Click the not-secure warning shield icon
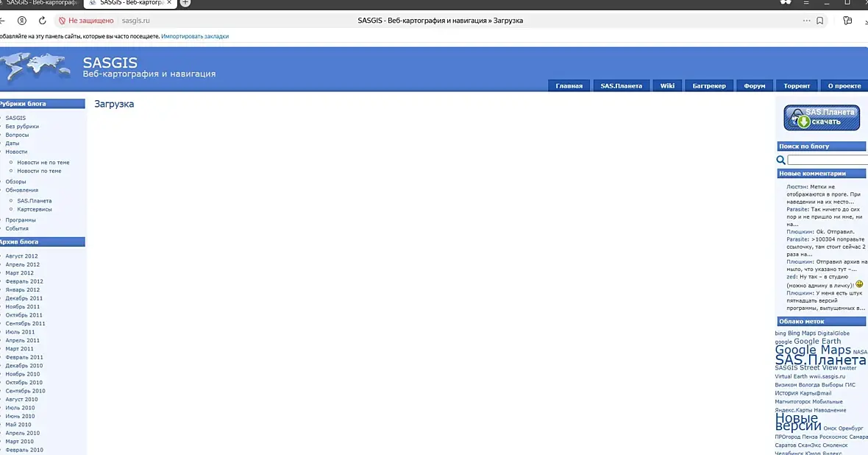 (x=62, y=21)
